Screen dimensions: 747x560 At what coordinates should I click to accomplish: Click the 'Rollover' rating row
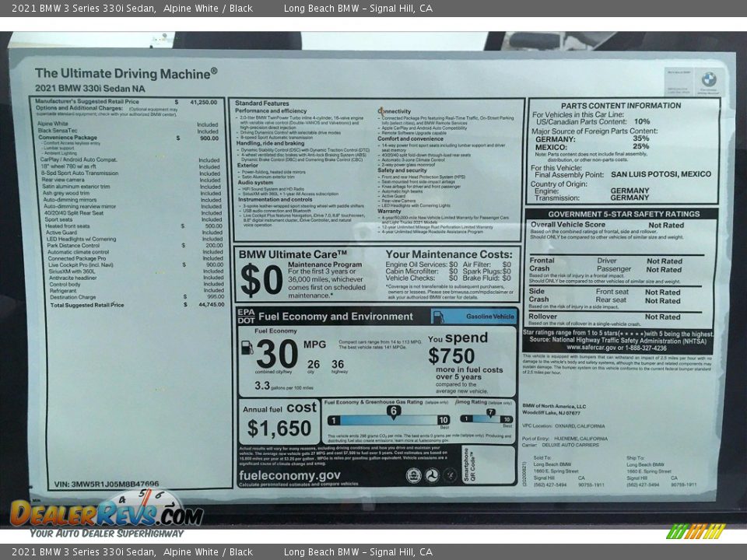(605, 317)
